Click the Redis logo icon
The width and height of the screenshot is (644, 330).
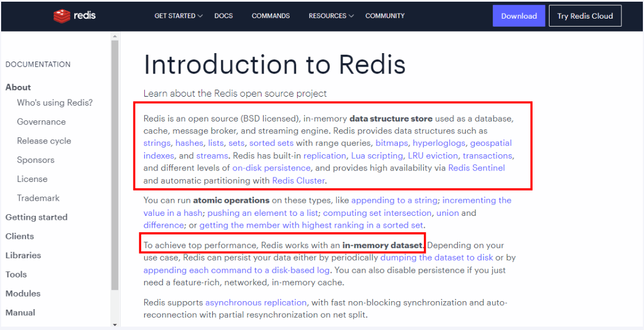62,16
